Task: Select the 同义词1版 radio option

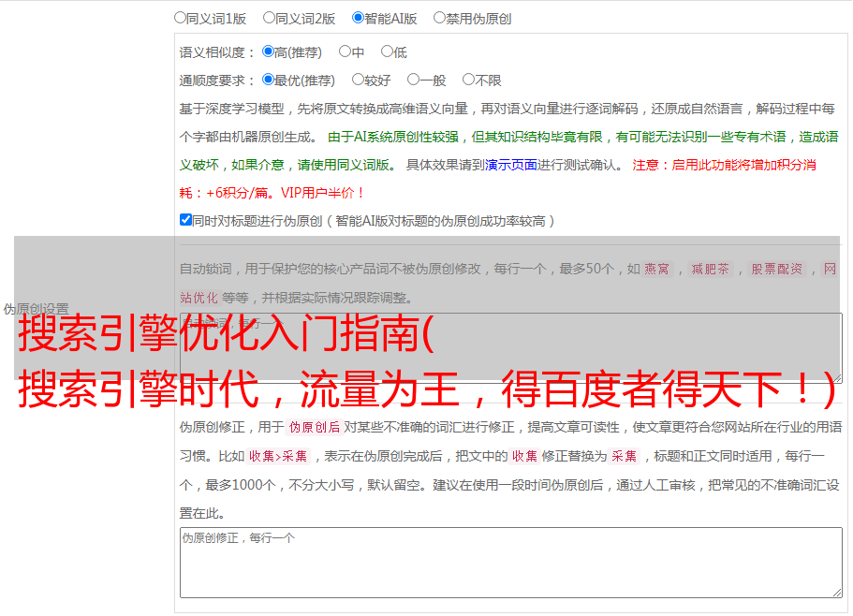Action: pos(181,18)
